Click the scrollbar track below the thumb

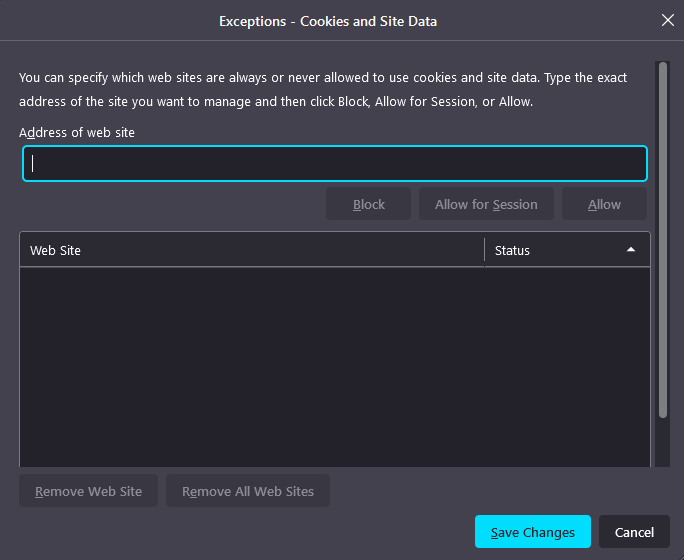[663, 442]
